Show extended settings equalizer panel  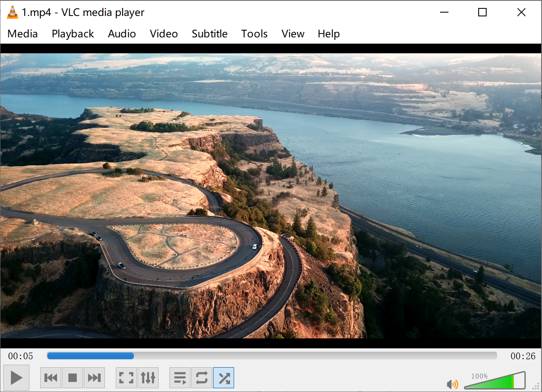[x=148, y=378]
